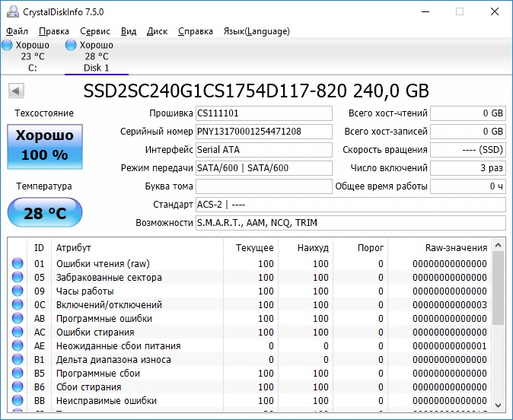This screenshot has height=420, width=513.
Task: Click the Стандарт field ACS-2
Action: click(351, 205)
